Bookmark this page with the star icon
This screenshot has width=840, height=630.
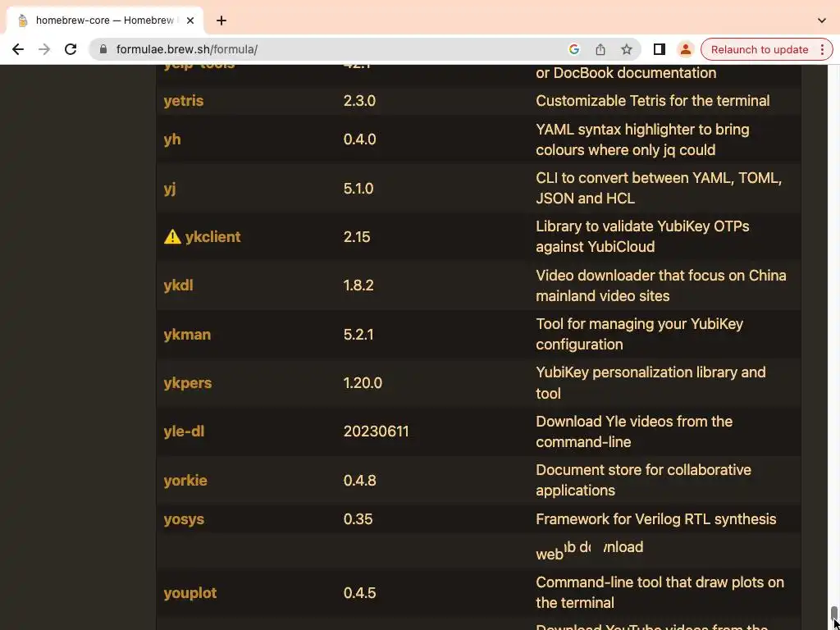click(x=626, y=49)
